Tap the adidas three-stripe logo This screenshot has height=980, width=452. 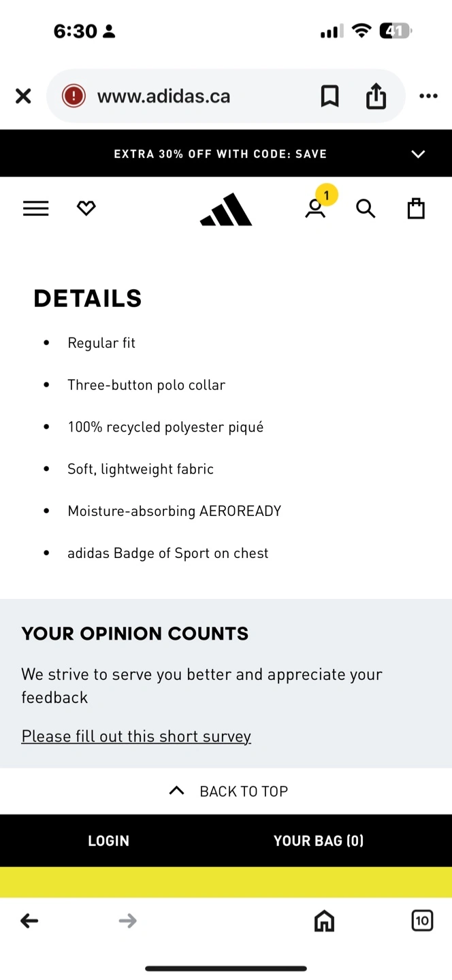[226, 210]
